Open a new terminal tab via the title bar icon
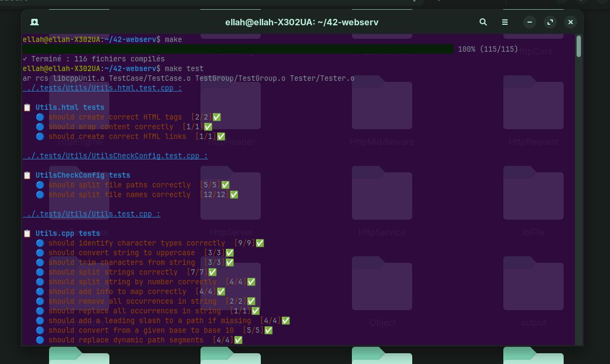610x364 pixels. coord(34,22)
